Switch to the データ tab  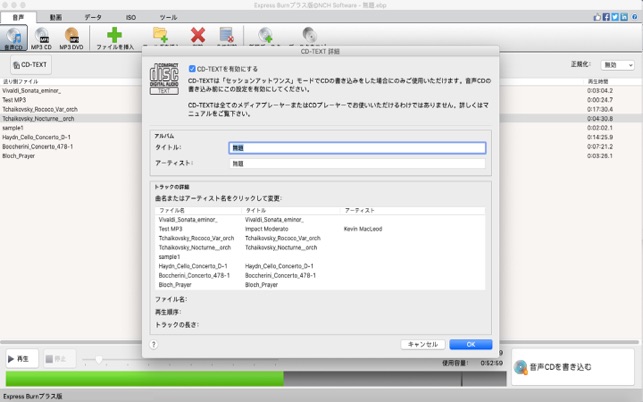click(93, 17)
